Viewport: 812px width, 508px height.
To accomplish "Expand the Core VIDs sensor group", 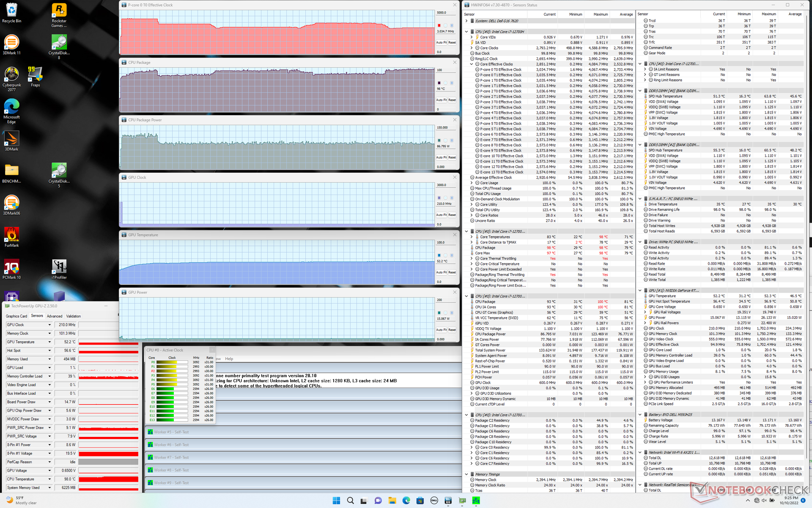I will (x=472, y=37).
